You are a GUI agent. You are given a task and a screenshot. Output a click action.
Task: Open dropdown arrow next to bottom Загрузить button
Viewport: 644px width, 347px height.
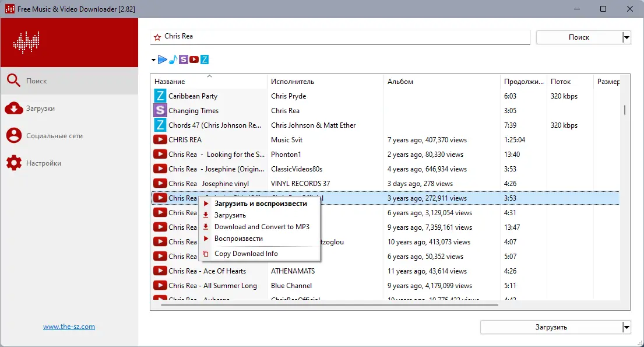click(x=627, y=327)
